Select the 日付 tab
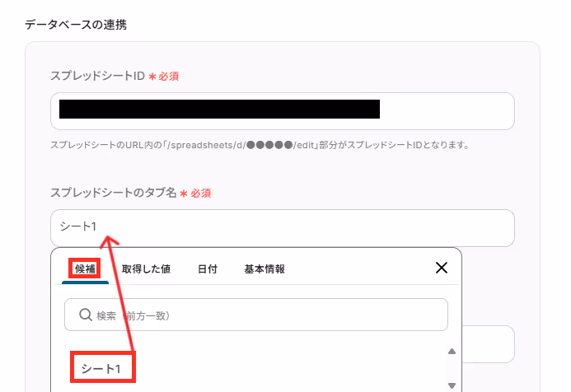This screenshot has height=392, width=571. [x=207, y=269]
